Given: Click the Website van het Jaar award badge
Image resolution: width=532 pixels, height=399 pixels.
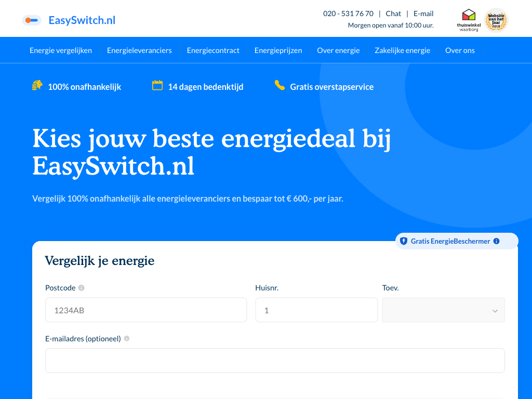Looking at the screenshot, I should click(496, 20).
